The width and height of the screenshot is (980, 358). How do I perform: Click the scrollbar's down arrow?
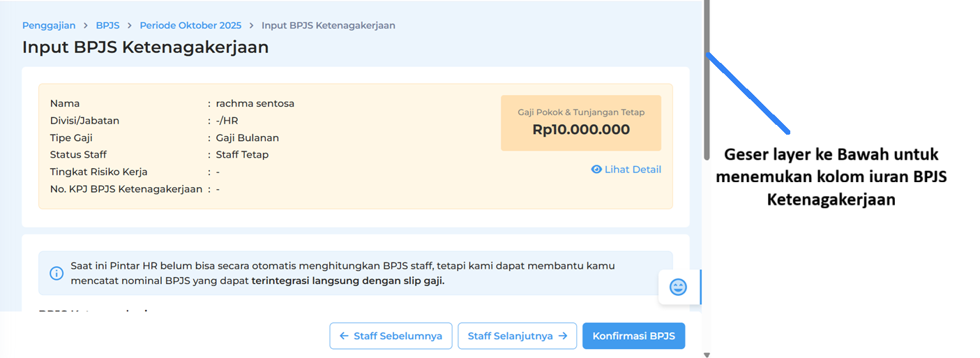click(x=707, y=355)
